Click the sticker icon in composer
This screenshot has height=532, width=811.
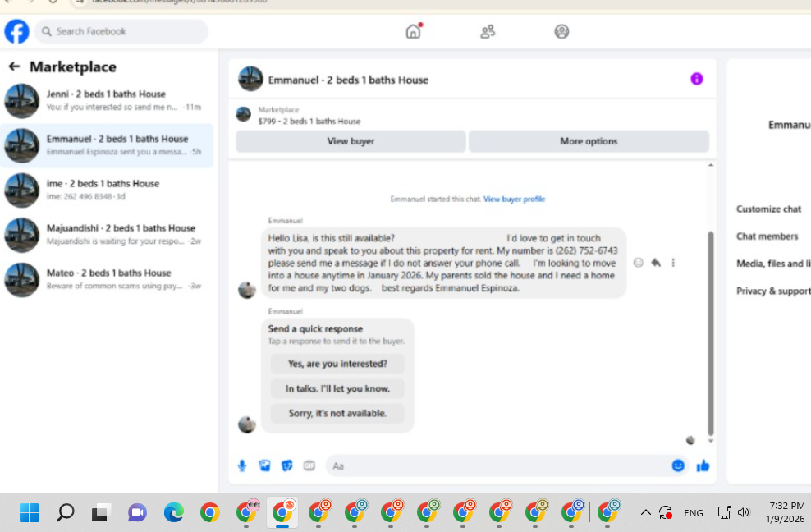click(x=286, y=465)
